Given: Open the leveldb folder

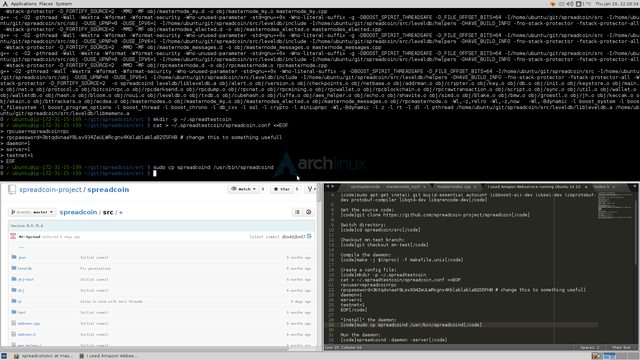Looking at the screenshot, I should [x=25, y=269].
